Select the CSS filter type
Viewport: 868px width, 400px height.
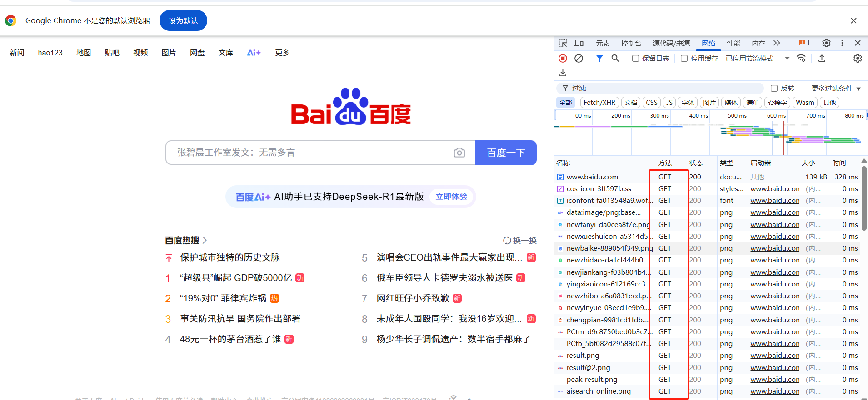tap(652, 103)
